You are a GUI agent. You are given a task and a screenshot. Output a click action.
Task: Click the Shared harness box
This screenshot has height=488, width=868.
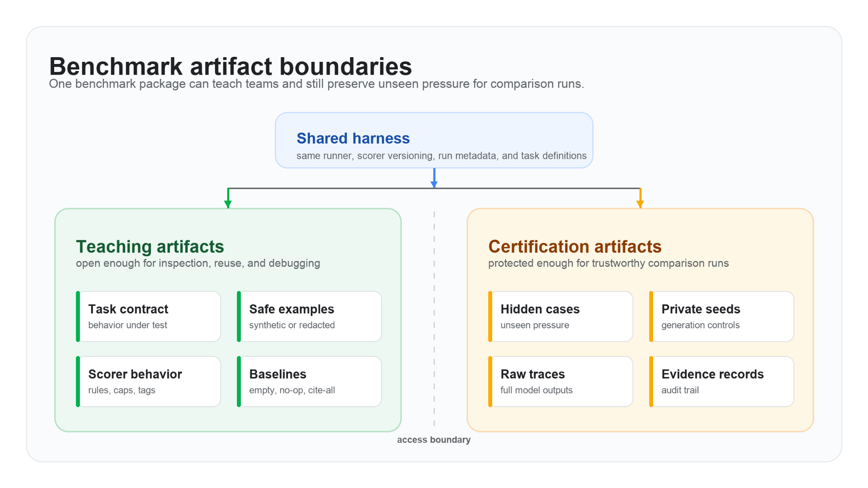click(434, 140)
